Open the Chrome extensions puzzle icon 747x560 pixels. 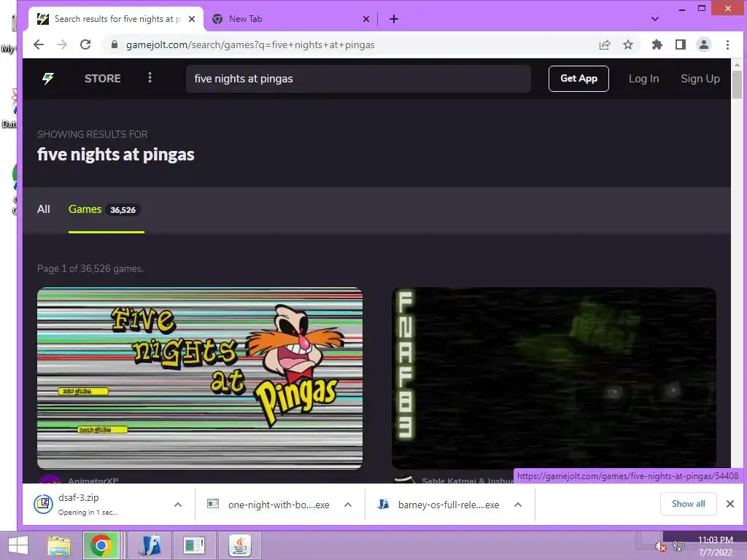point(657,44)
